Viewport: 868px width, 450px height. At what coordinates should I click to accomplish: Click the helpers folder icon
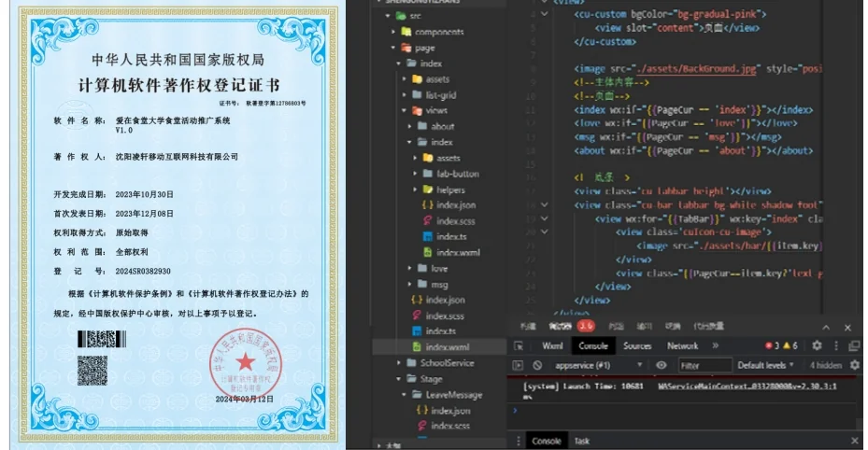coord(427,190)
